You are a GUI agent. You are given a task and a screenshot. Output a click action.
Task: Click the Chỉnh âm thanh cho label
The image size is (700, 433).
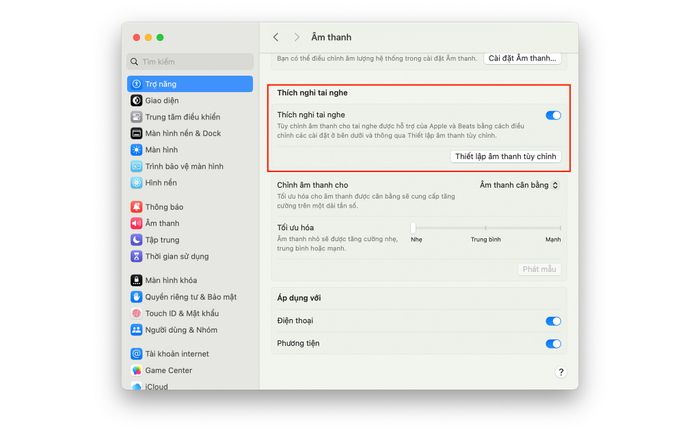tap(312, 185)
